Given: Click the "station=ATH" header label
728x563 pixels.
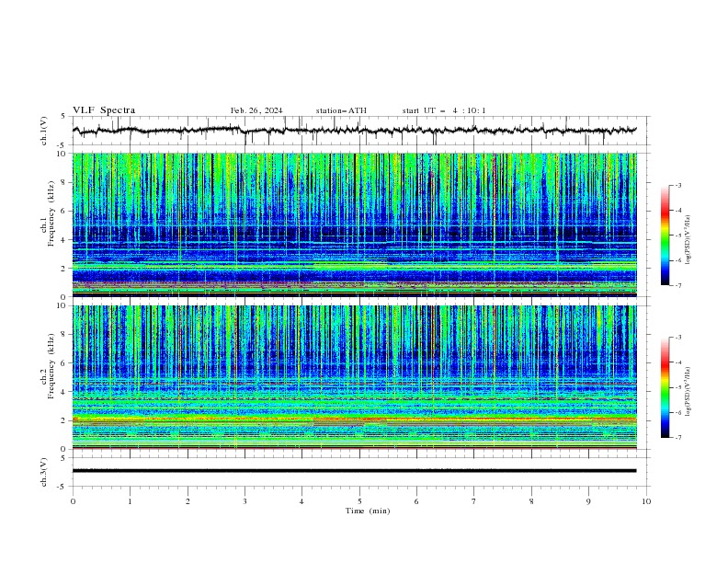Looking at the screenshot, I should [341, 110].
